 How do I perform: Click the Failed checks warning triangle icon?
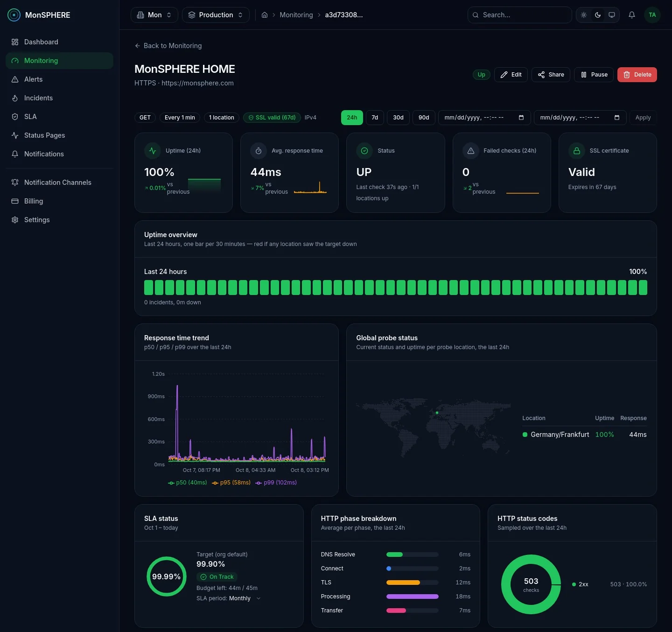click(470, 151)
